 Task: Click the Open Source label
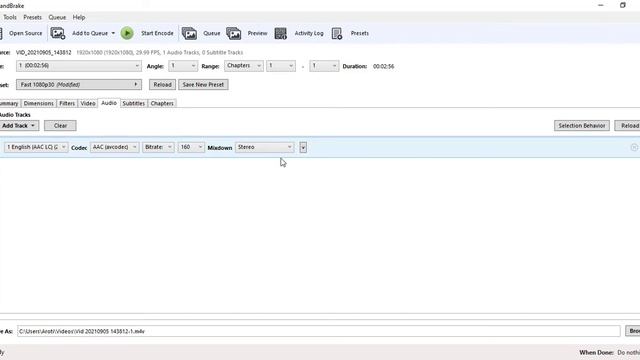point(26,33)
